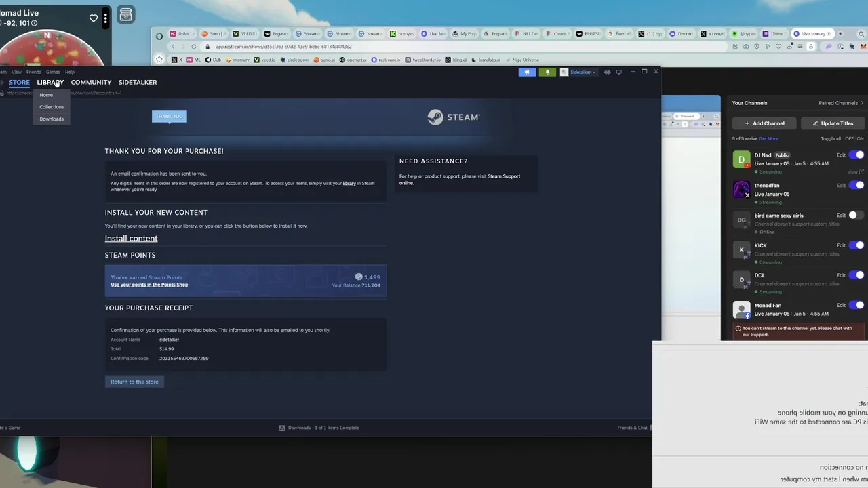This screenshot has width=868, height=488.
Task: Click the browser heart bookmarks icon
Action: [x=778, y=47]
